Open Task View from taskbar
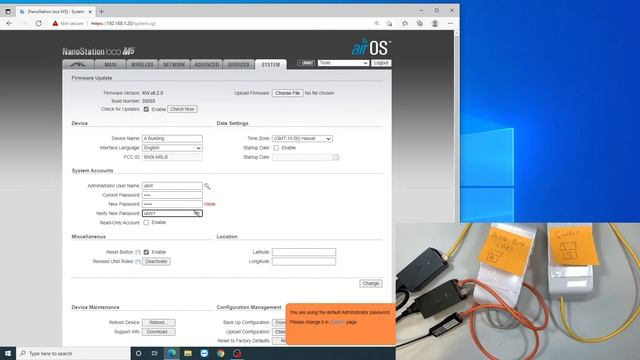Screen dimensions: 640x360 pyautogui.click(x=155, y=353)
